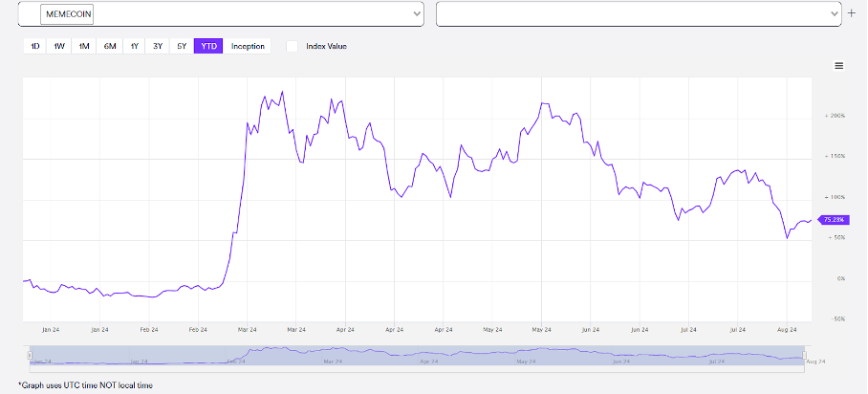Switch chart to 3Y range

[x=158, y=46]
